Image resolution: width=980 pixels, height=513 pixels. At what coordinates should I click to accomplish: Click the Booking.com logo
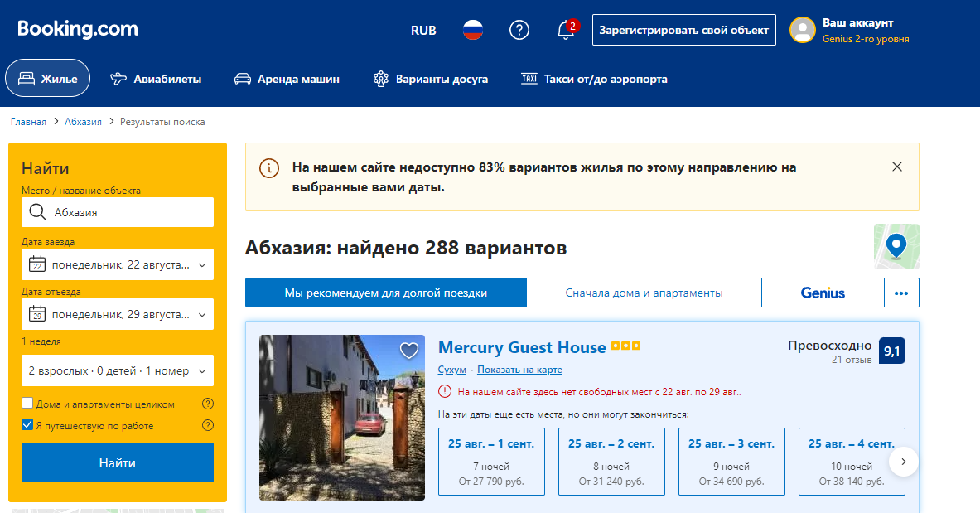[77, 28]
